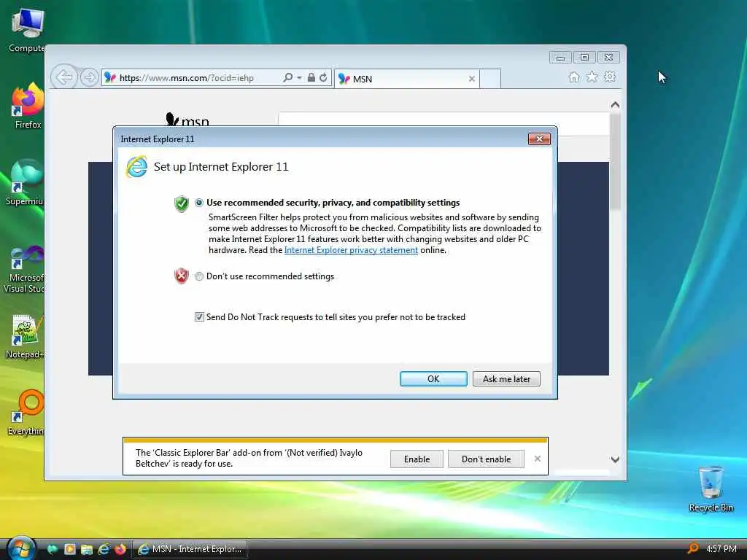Click the browser Forward arrow button

(89, 77)
